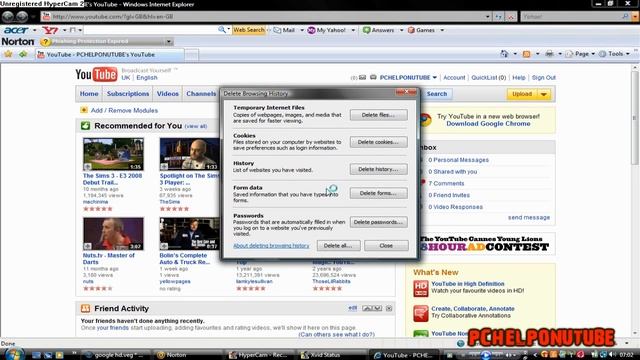Open the Videos tab
Image resolution: width=640 pixels, height=360 pixels.
pyautogui.click(x=168, y=94)
